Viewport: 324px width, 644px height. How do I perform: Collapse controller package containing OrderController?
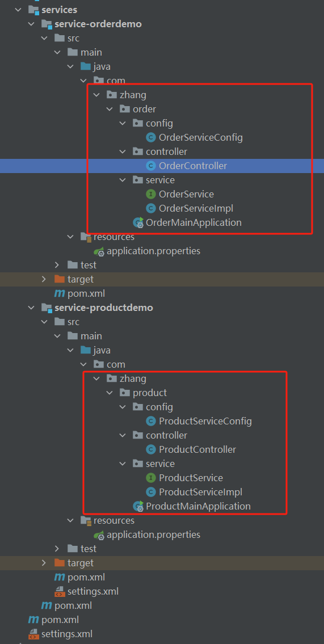click(x=123, y=151)
